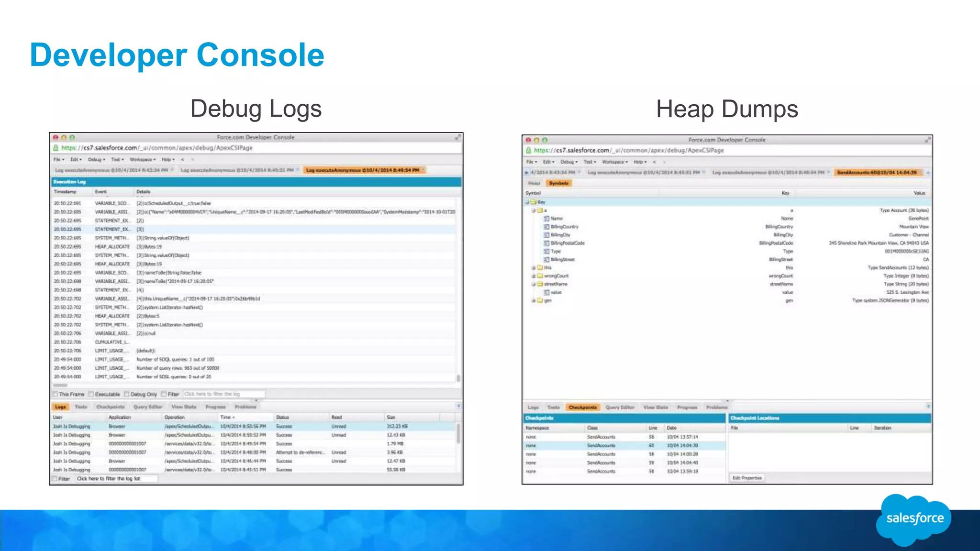980x551 pixels.
Task: Toggle Debug Only checkbox
Action: (126, 394)
